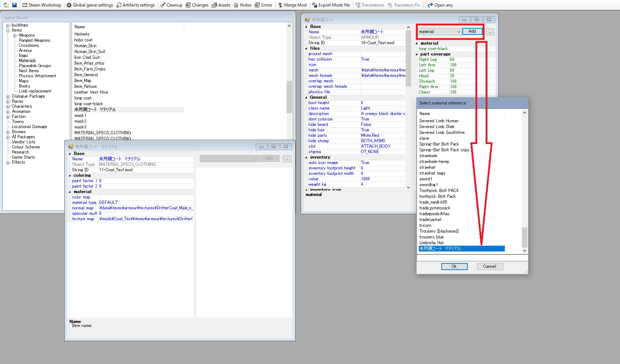Click the Translations toolbar item

[370, 5]
